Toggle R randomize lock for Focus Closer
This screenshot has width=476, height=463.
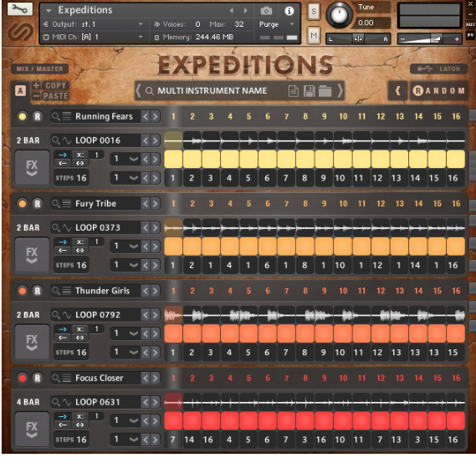(38, 378)
